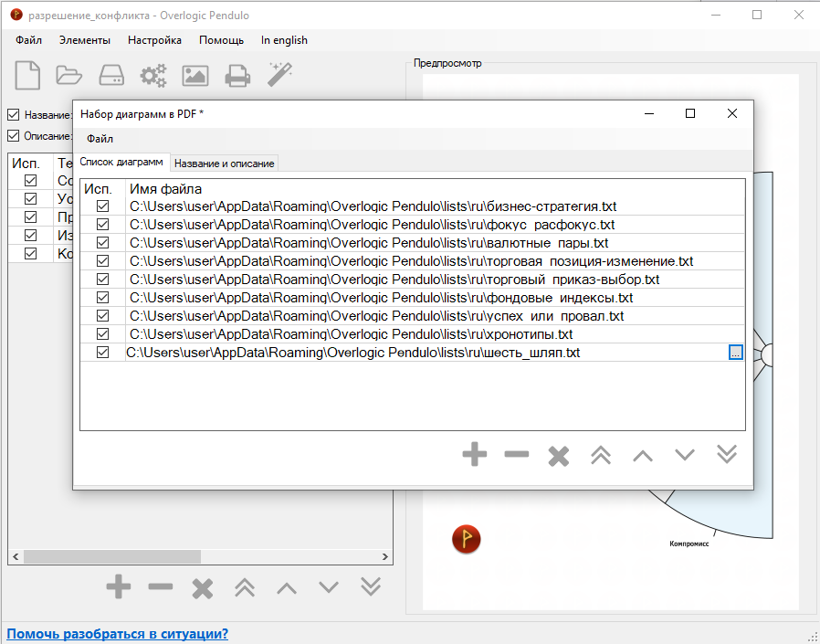Move to top in PDF dialog
The height and width of the screenshot is (644, 820).
pos(601,455)
